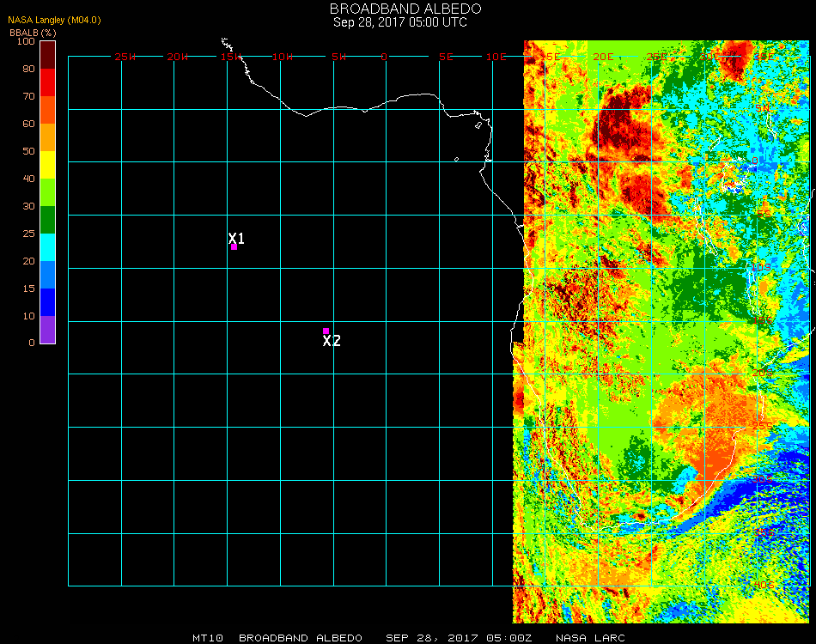Click the magenta X2 marker square

326,331
